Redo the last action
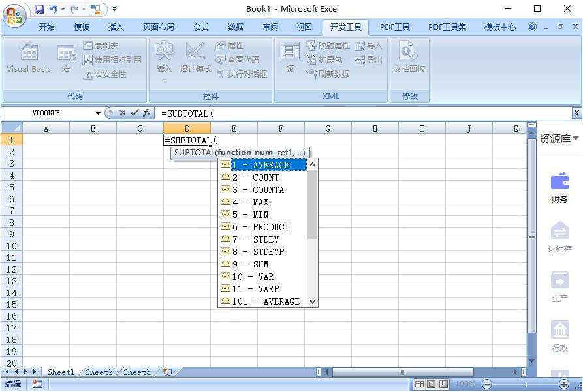This screenshot has width=583, height=392. pyautogui.click(x=74, y=9)
